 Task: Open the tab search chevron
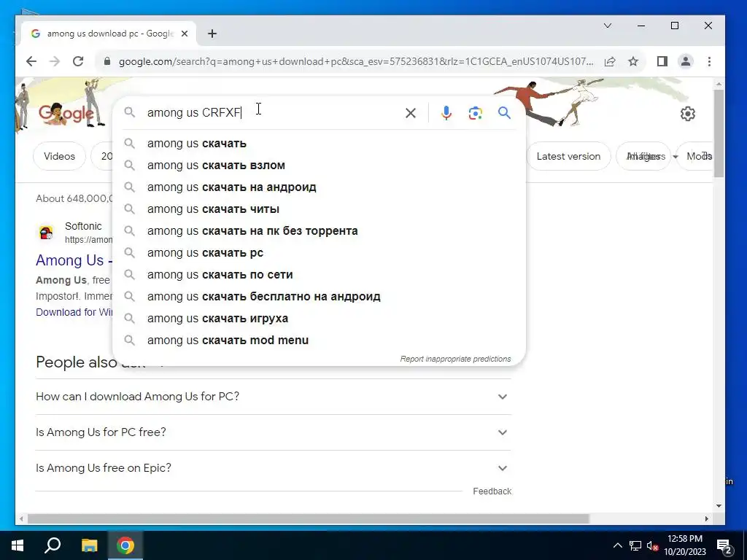pos(608,26)
